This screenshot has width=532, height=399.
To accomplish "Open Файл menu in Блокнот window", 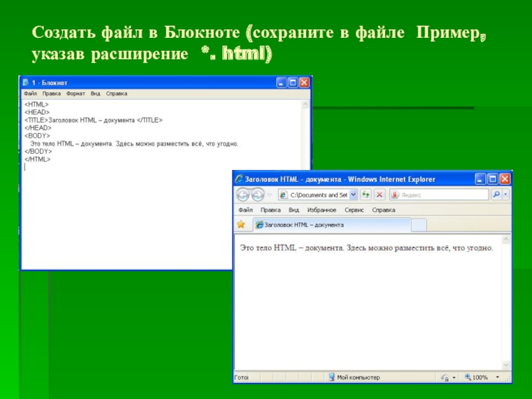I will [x=31, y=93].
